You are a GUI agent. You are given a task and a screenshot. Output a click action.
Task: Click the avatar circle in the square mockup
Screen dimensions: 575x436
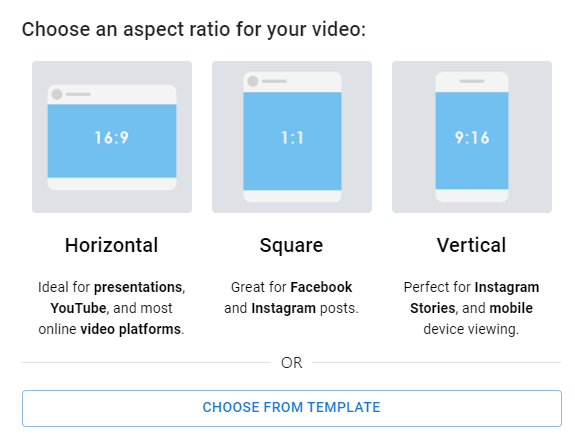coord(253,81)
